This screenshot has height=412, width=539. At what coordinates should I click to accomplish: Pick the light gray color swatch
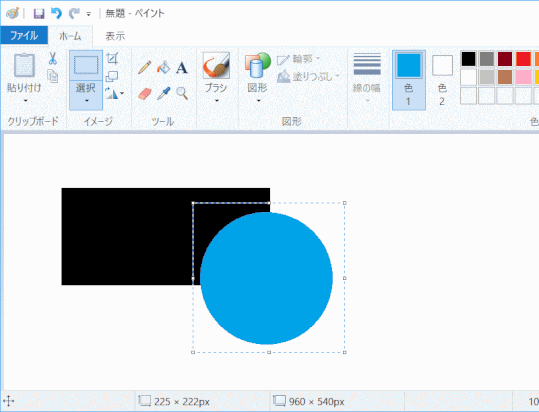(487, 77)
